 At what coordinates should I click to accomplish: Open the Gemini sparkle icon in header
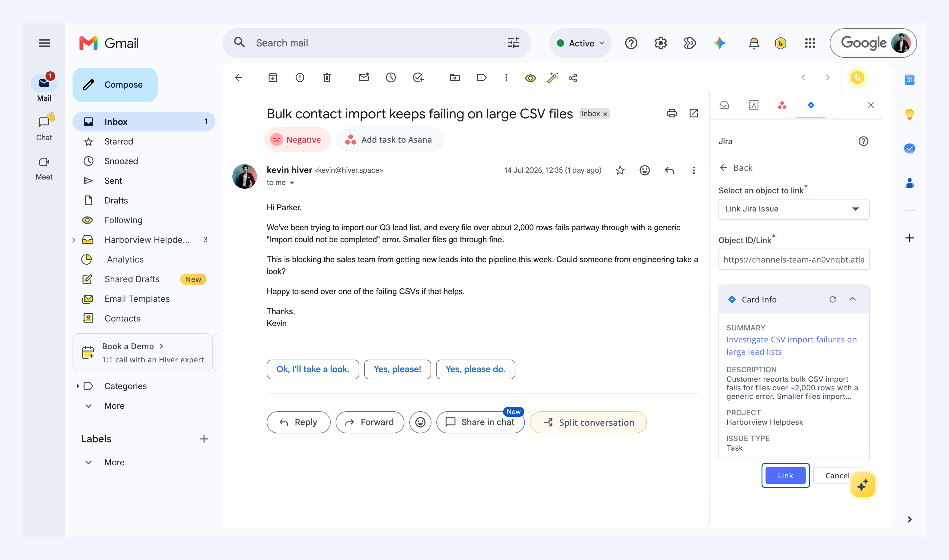pos(719,43)
